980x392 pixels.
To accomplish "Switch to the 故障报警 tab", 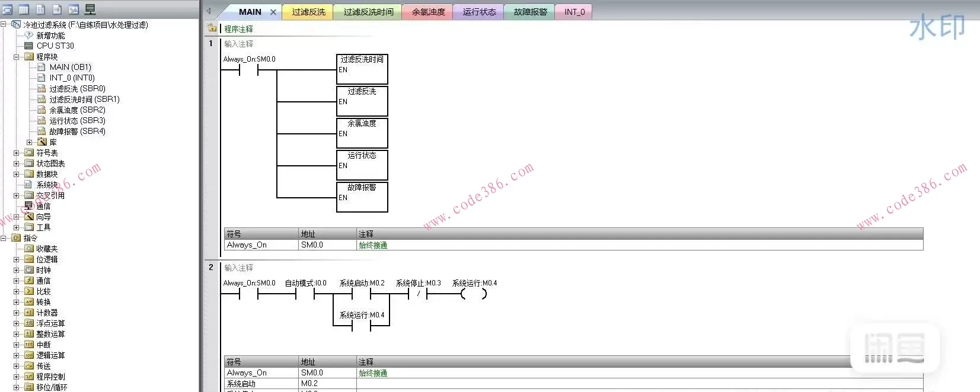I will click(x=530, y=12).
